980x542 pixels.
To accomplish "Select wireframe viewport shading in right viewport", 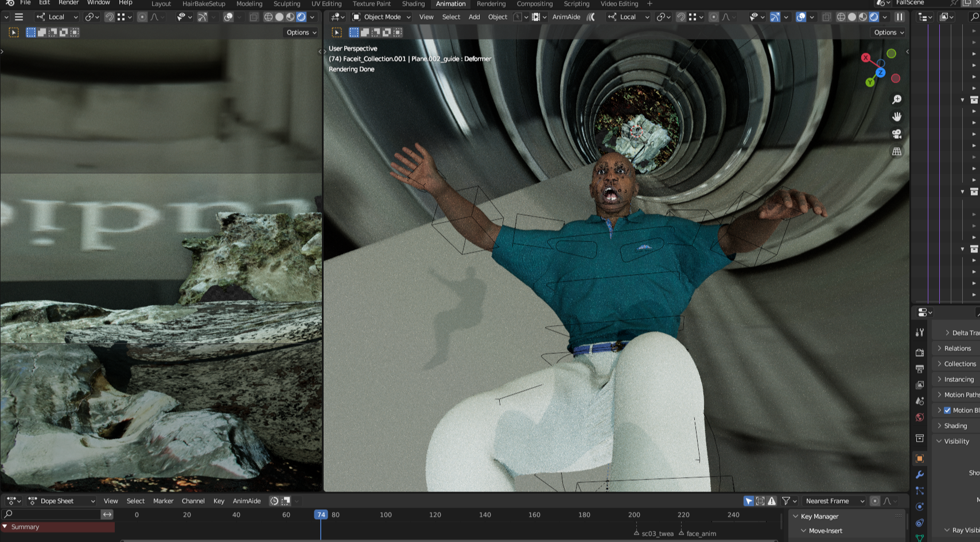I will 841,17.
